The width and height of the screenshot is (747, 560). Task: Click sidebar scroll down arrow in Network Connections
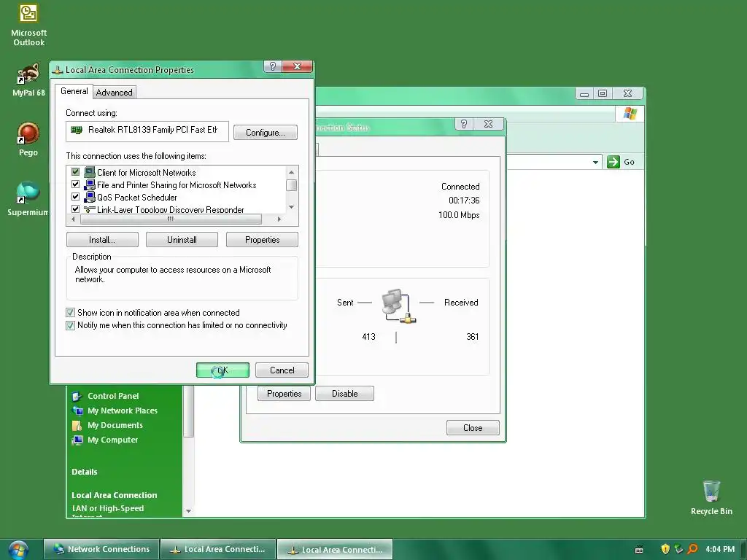coord(188,511)
